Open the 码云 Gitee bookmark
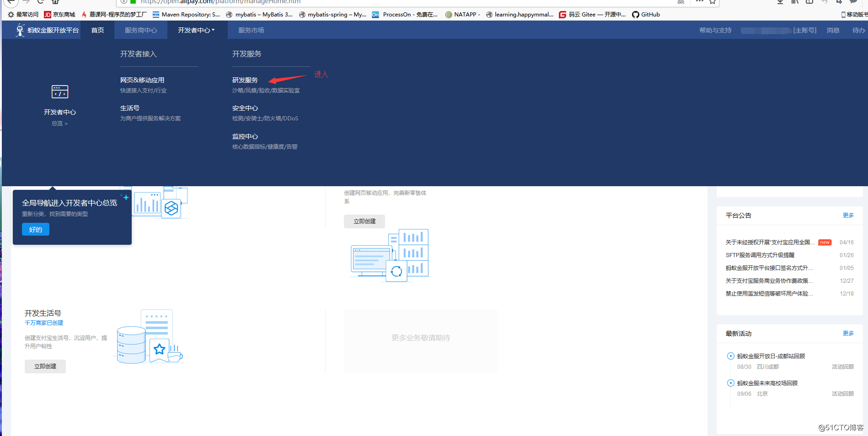This screenshot has height=436, width=868. click(x=592, y=15)
